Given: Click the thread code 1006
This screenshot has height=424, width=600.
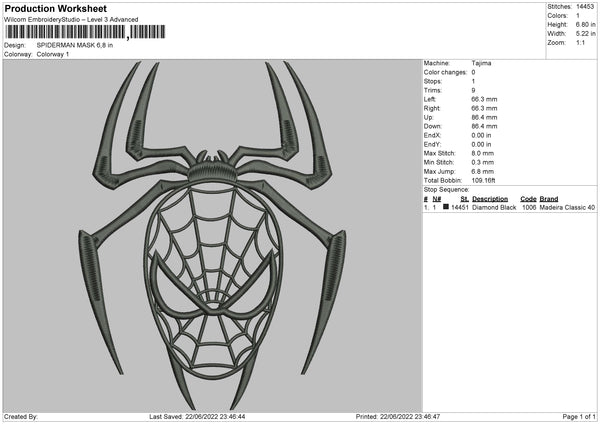Looking at the screenshot, I should click(529, 207).
